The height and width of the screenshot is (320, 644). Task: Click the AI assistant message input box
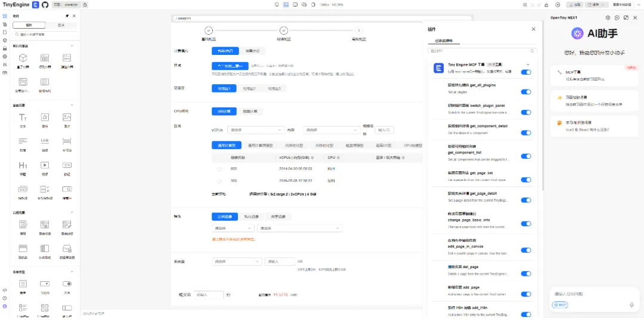pos(594,294)
